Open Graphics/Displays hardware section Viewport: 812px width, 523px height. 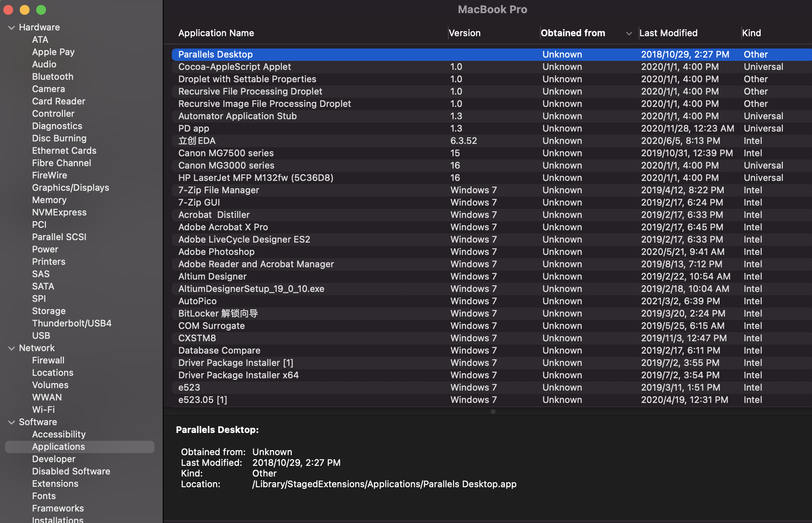70,188
